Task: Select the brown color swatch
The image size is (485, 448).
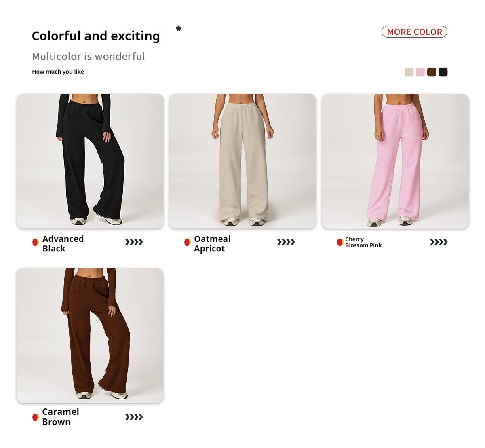Action: point(432,72)
